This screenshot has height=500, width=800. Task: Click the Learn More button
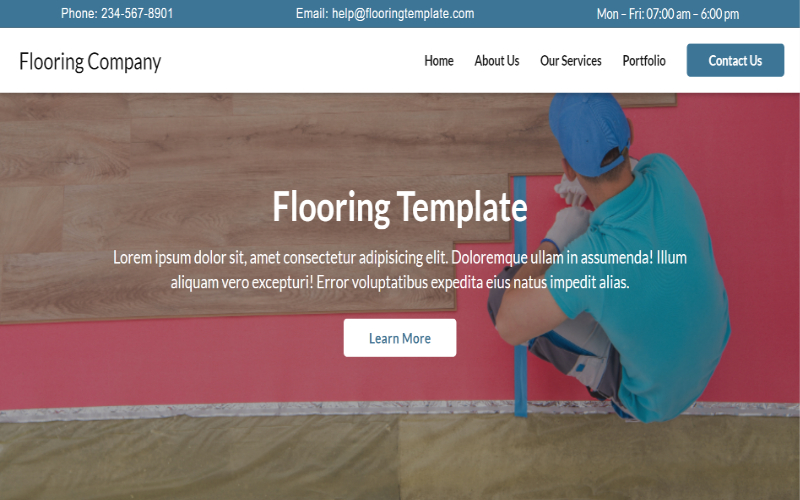(x=400, y=338)
